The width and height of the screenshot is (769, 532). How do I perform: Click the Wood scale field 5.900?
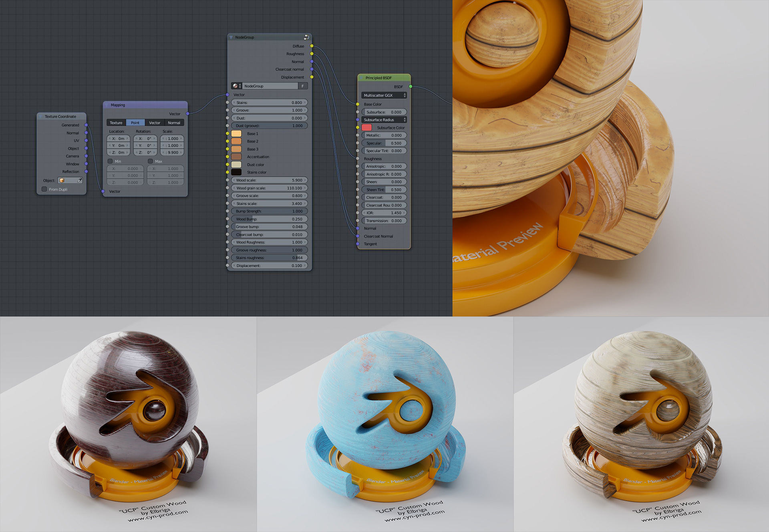[270, 180]
